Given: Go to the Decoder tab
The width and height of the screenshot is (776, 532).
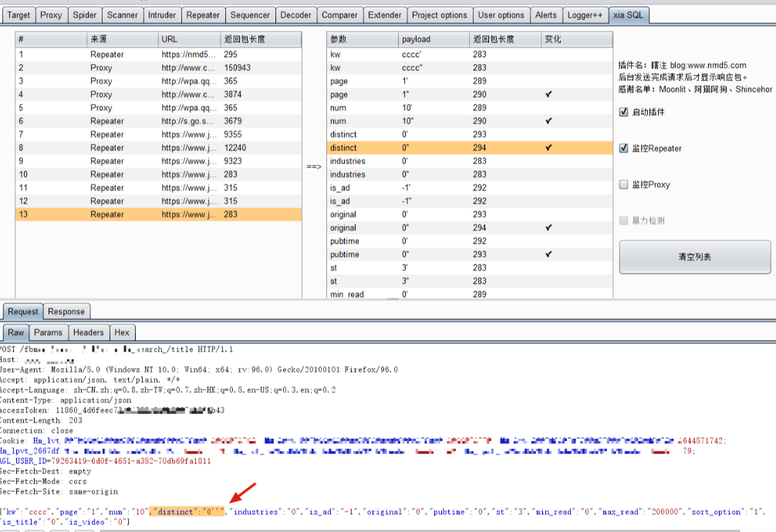Looking at the screenshot, I should pyautogui.click(x=295, y=15).
